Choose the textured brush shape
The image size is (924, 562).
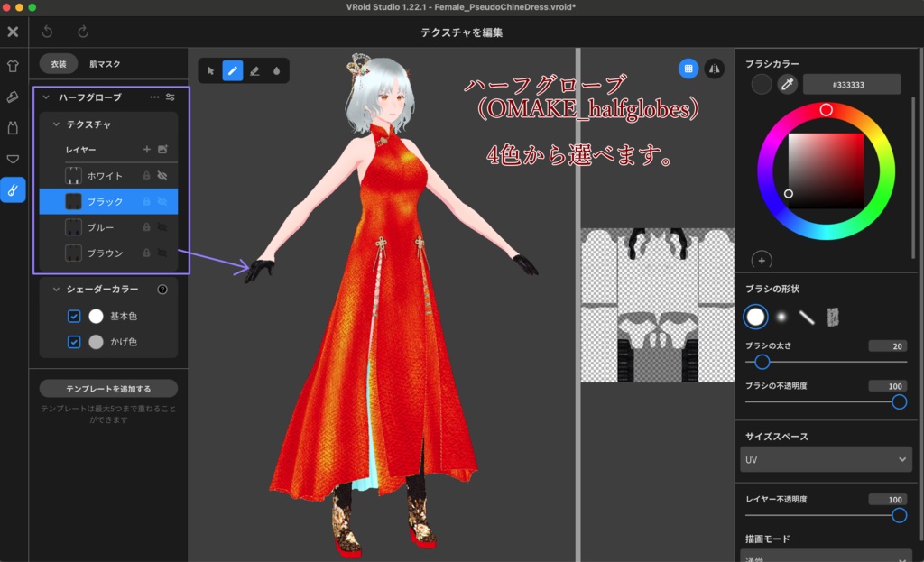[833, 317]
